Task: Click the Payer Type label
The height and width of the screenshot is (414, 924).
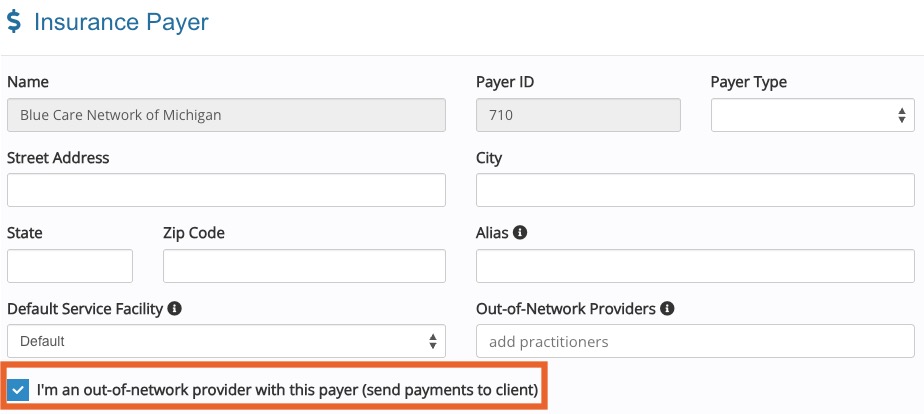Action: [x=748, y=82]
